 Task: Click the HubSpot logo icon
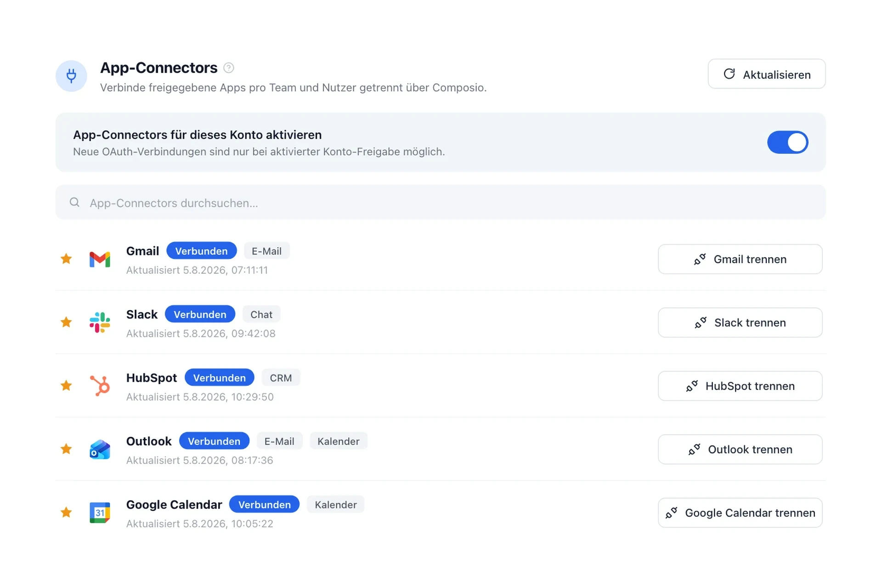[100, 386]
